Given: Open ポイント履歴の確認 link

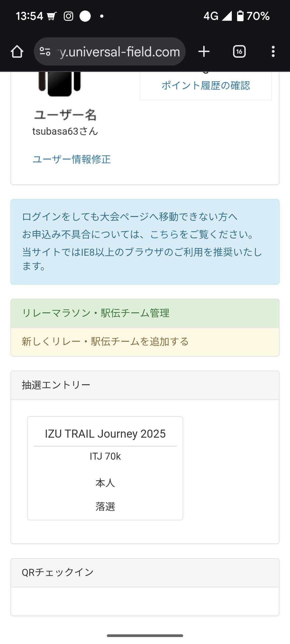Looking at the screenshot, I should pos(206,86).
